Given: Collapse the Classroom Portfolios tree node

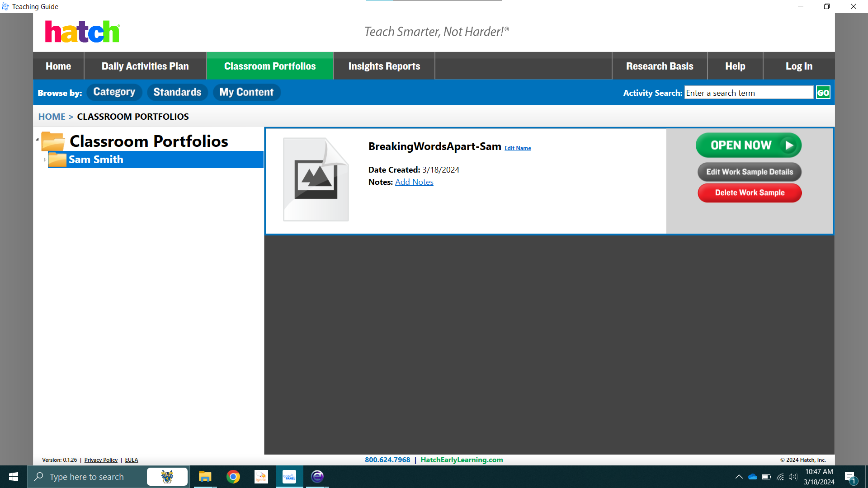Looking at the screenshot, I should (38, 139).
